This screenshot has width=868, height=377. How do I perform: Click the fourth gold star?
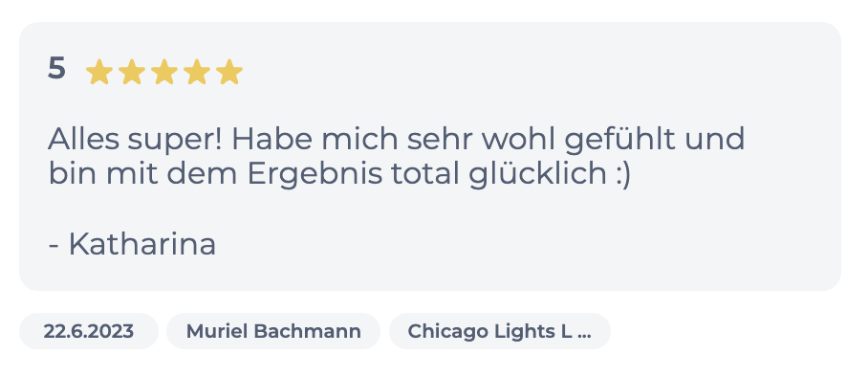(197, 72)
